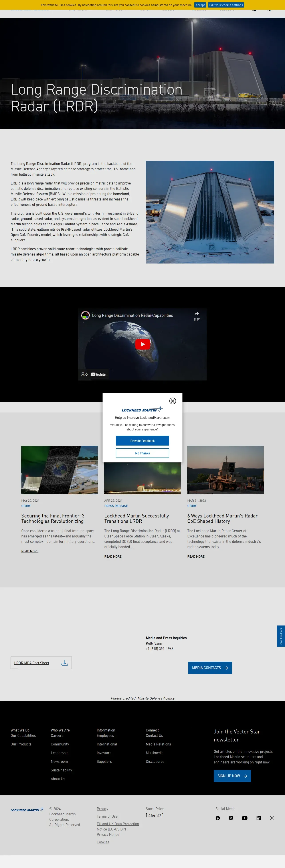Screen dimensions: 285x868
Task: Click the MAR 21, 2023 story date
Action: pos(196,501)
